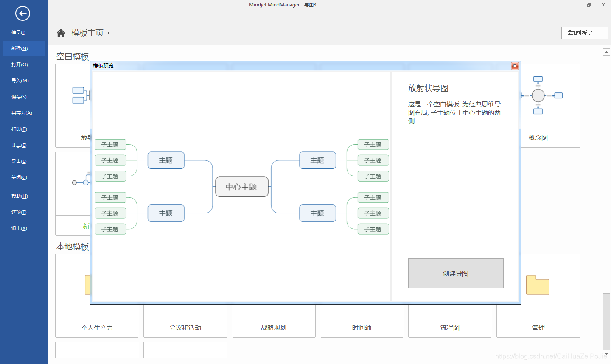Click the 放射状导图 title in preview

pyautogui.click(x=428, y=88)
